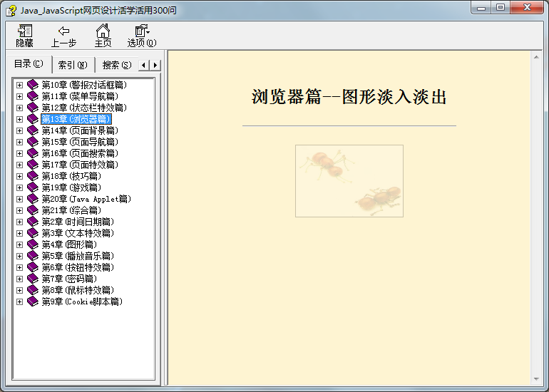Click the help-file icon in title bar

coord(11,11)
